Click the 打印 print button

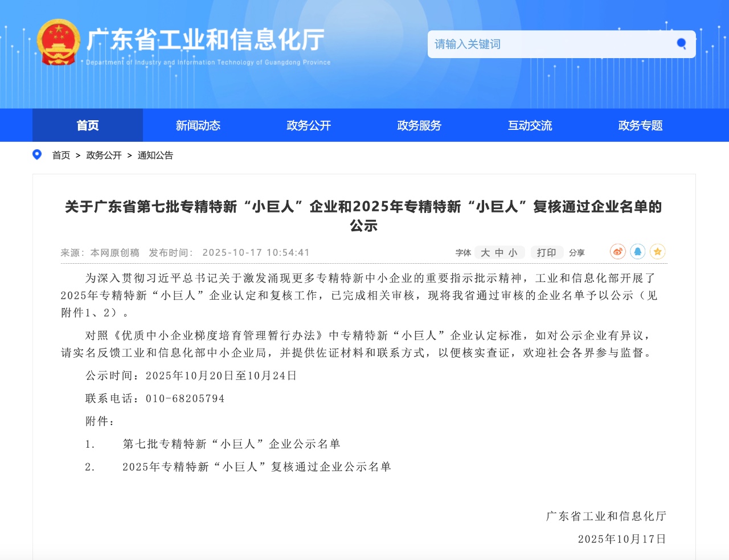click(546, 252)
